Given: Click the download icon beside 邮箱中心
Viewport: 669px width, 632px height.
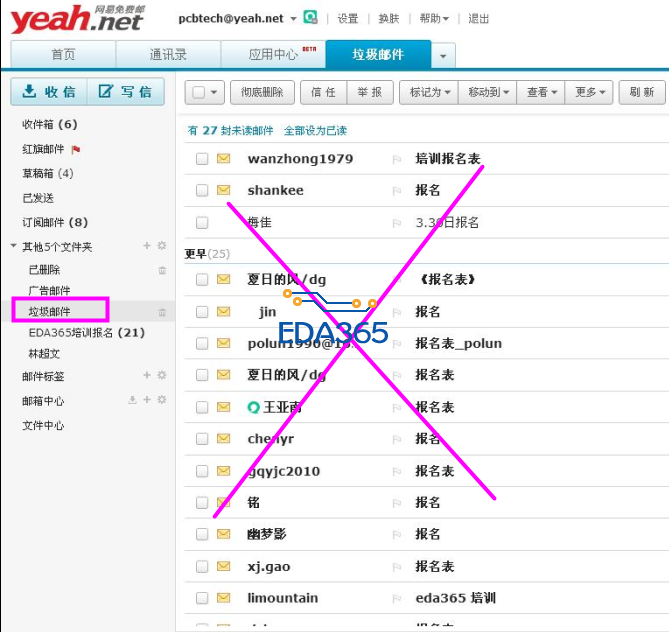Looking at the screenshot, I should click(x=133, y=400).
